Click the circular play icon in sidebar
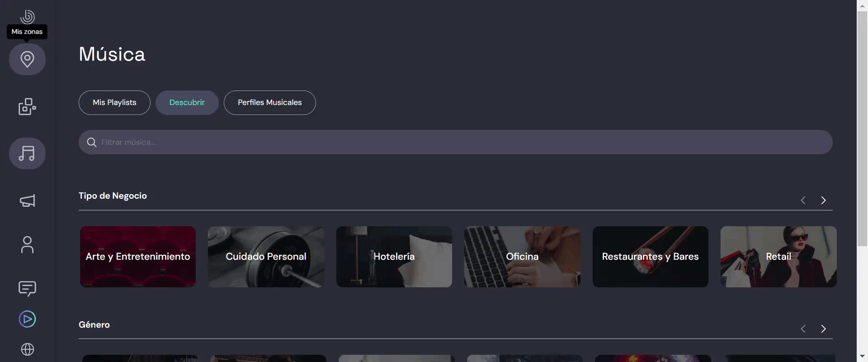The image size is (868, 362). click(x=27, y=319)
